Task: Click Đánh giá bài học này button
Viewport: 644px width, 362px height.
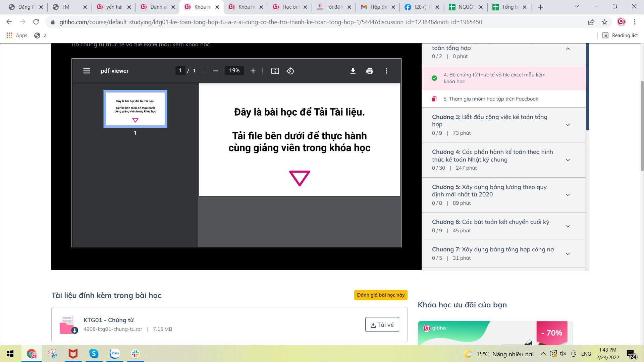Action: click(381, 295)
